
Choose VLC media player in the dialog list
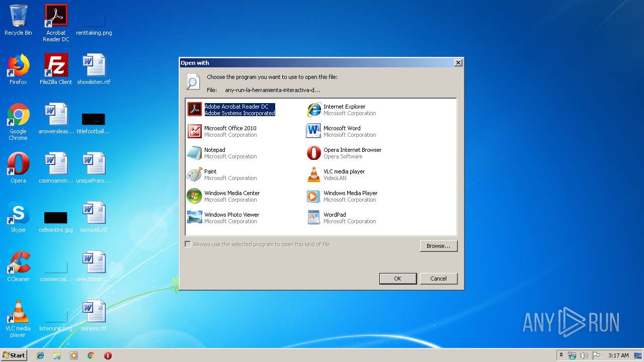(x=336, y=174)
